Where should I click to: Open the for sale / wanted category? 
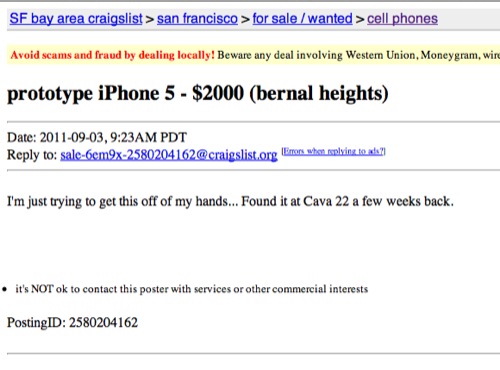point(302,19)
